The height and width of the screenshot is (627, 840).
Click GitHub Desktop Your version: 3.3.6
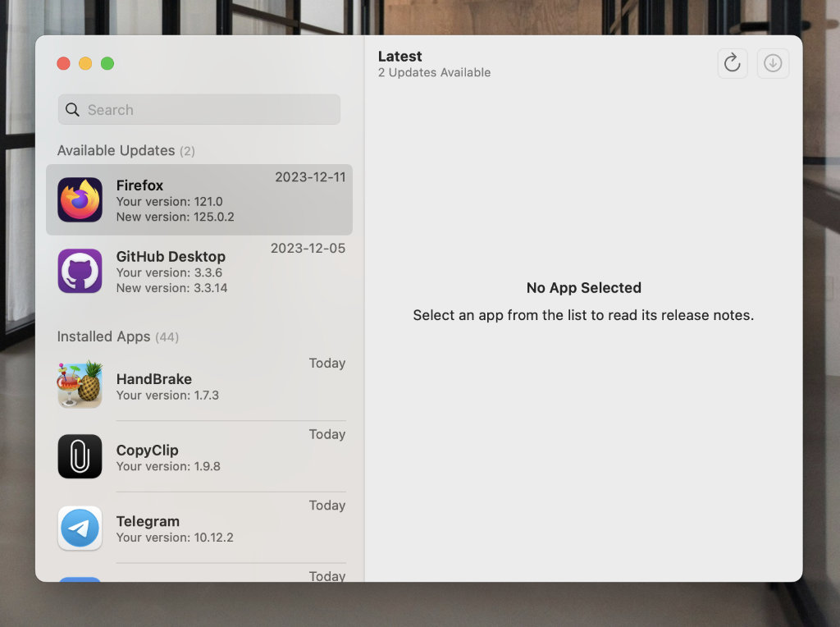pyautogui.click(x=169, y=272)
